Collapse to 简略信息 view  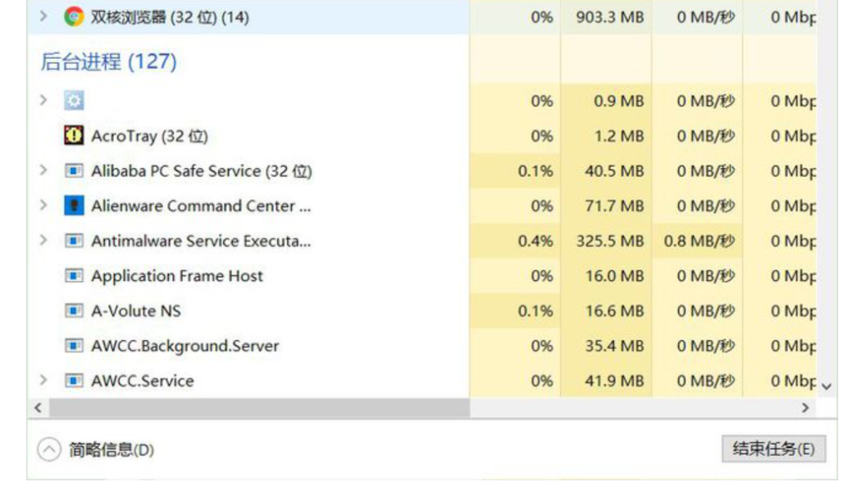pyautogui.click(x=97, y=450)
